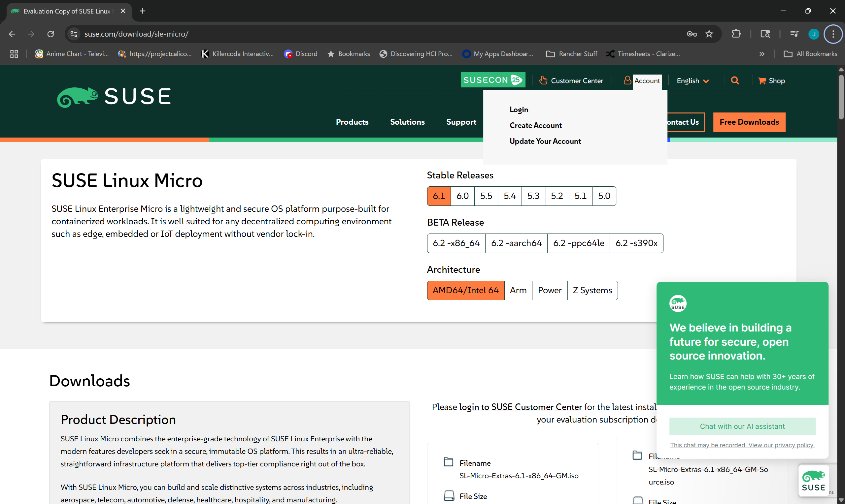Screen dimensions: 845x504
Task: Reload the page
Action: coord(51,34)
